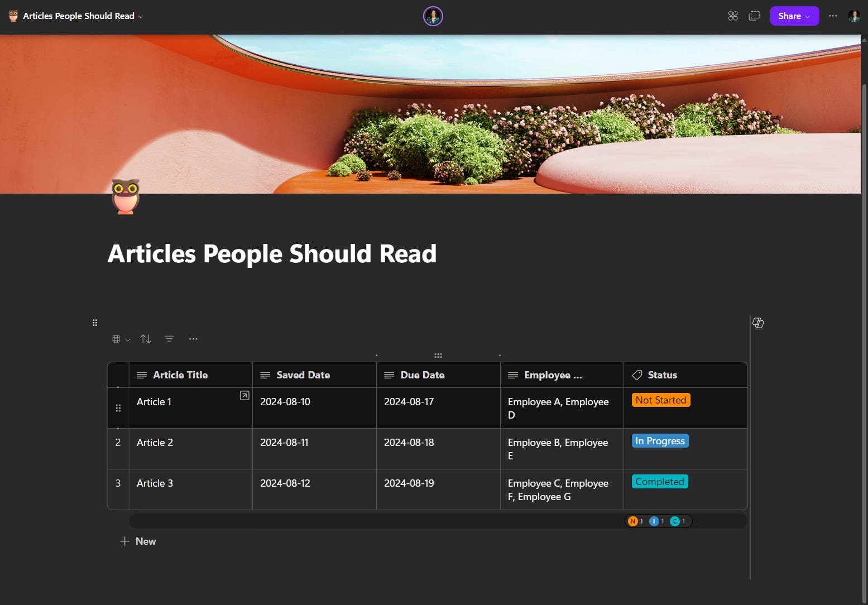Click the orange N status summary badge
Screen dimensions: 868x605
click(x=632, y=521)
